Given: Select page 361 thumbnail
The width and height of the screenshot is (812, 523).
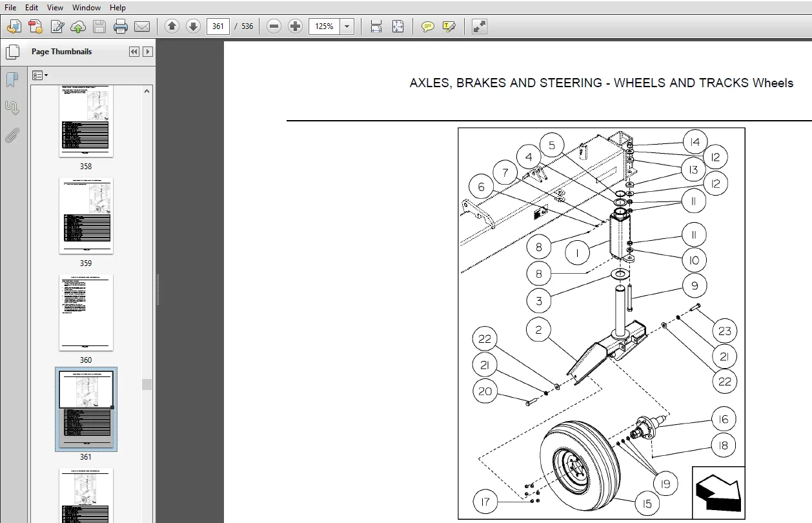Looking at the screenshot, I should [86, 409].
